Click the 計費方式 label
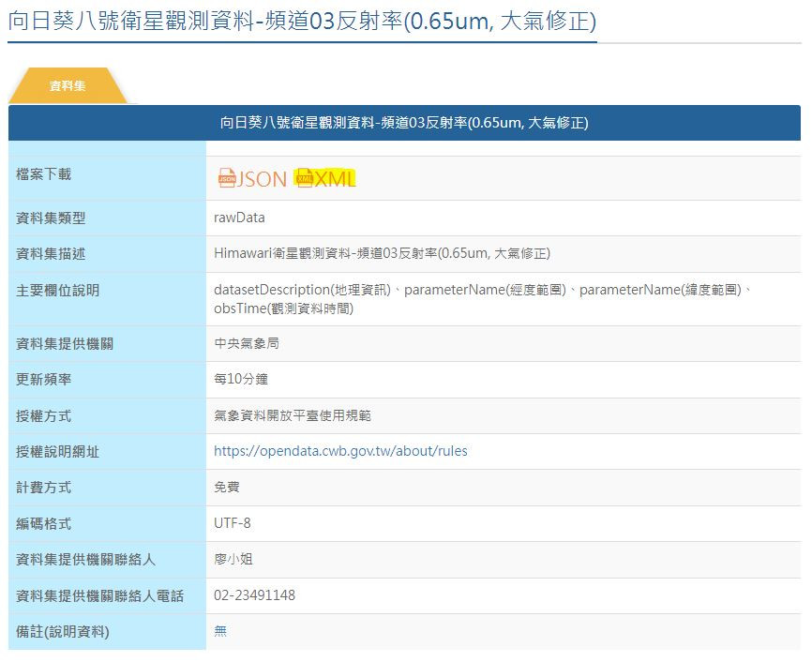 coord(43,488)
